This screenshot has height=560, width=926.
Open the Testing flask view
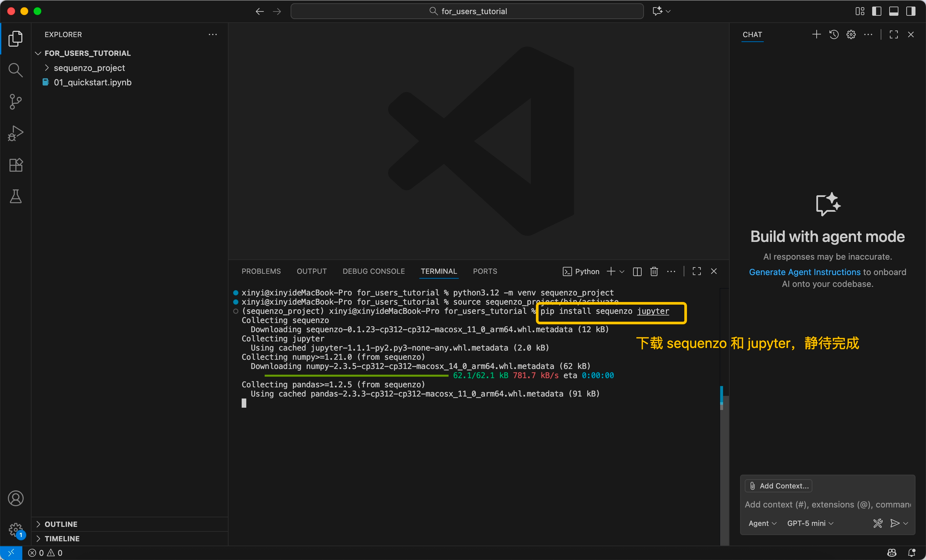[15, 196]
